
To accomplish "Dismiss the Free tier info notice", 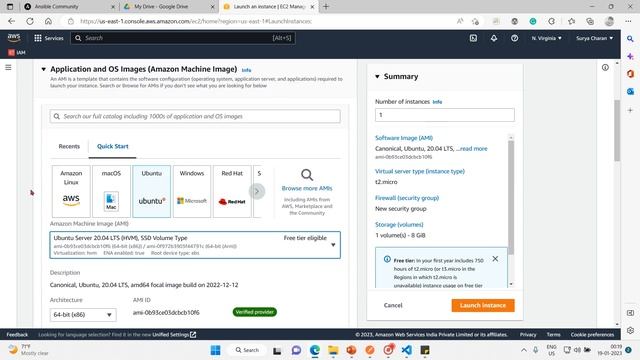I will pos(495,259).
